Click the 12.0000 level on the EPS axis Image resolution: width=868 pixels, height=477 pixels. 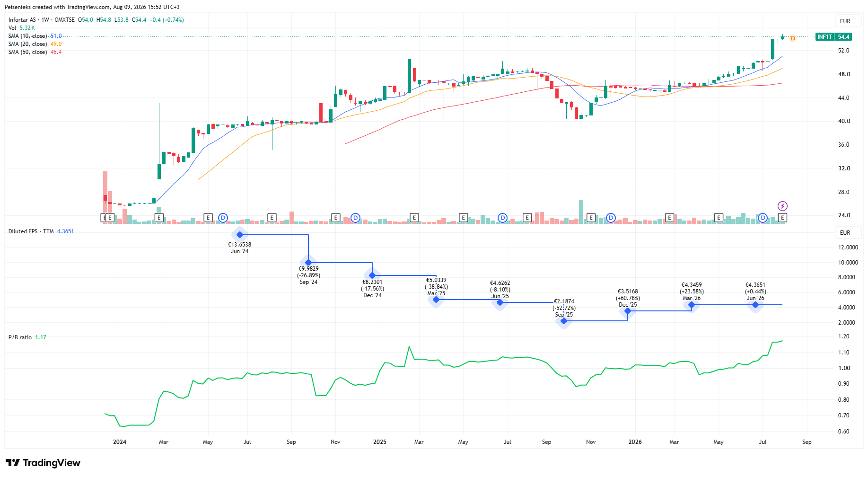click(x=848, y=247)
